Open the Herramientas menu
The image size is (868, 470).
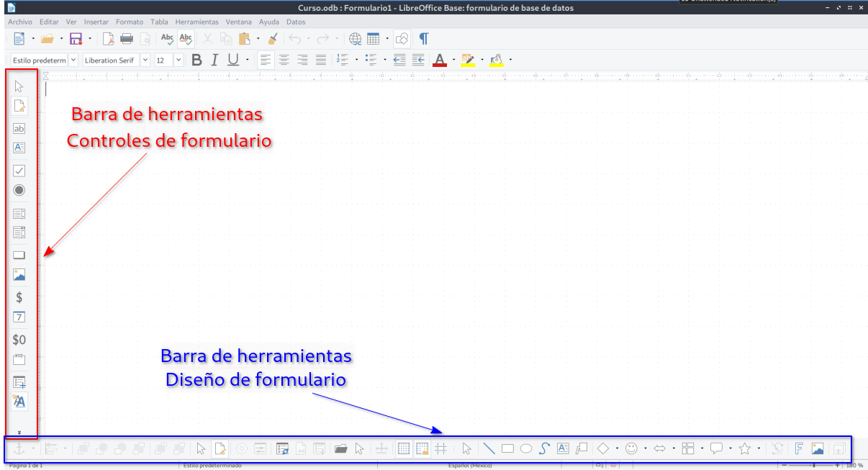tap(196, 22)
